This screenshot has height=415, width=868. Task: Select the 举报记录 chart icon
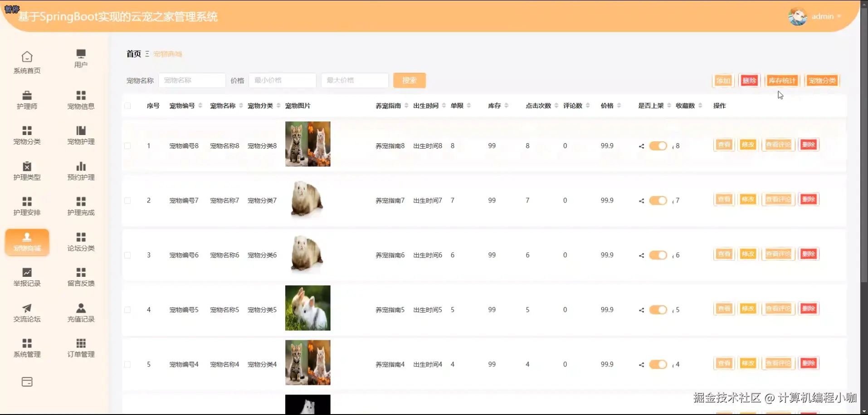(x=27, y=276)
